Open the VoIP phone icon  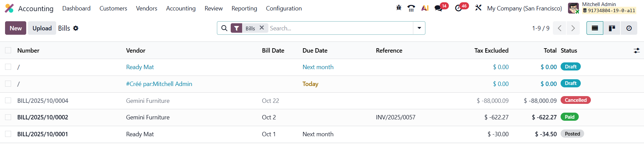[411, 8]
